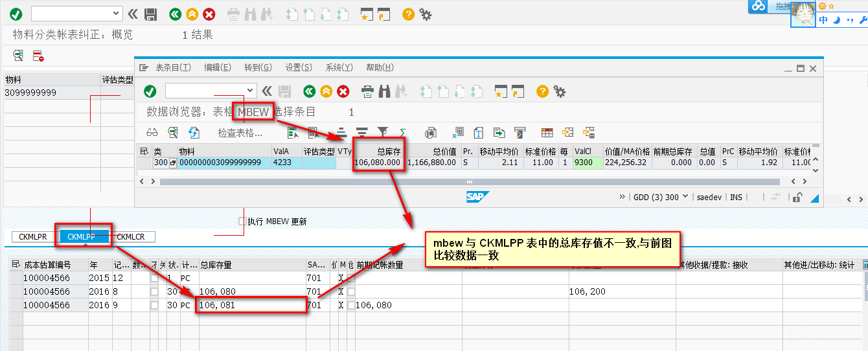Screen dimensions: 868x351
Task: Click the select-all icon in the lower table corner
Action: click(16, 265)
